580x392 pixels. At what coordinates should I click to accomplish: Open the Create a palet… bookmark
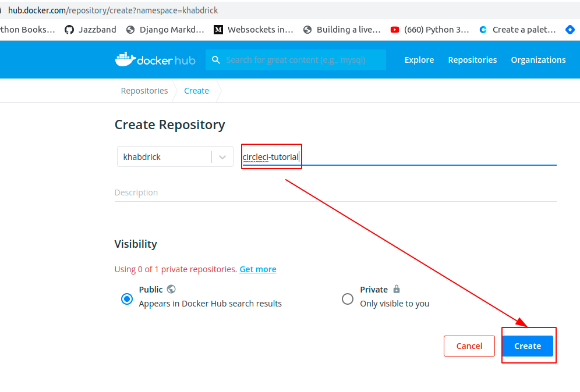pyautogui.click(x=518, y=30)
